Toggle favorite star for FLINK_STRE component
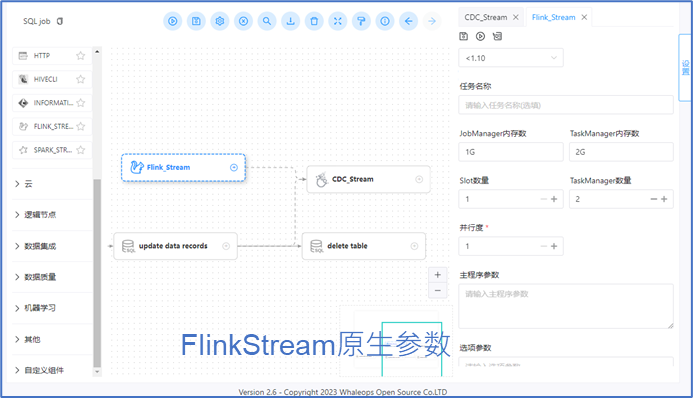 (x=80, y=126)
